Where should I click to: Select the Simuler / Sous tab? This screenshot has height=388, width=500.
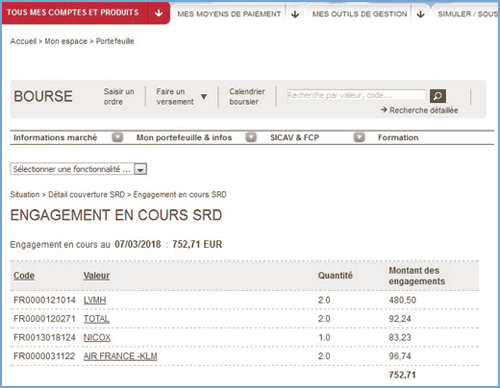tap(468, 14)
